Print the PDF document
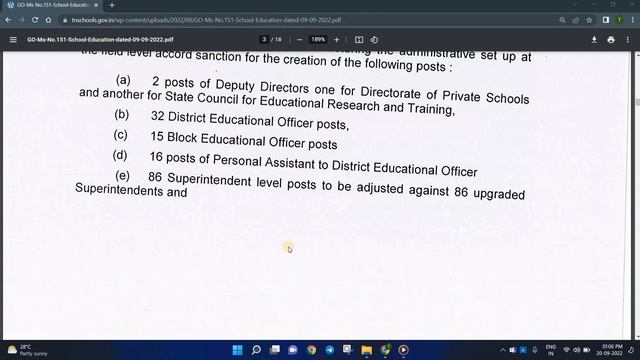This screenshot has width=640, height=360. click(611, 40)
